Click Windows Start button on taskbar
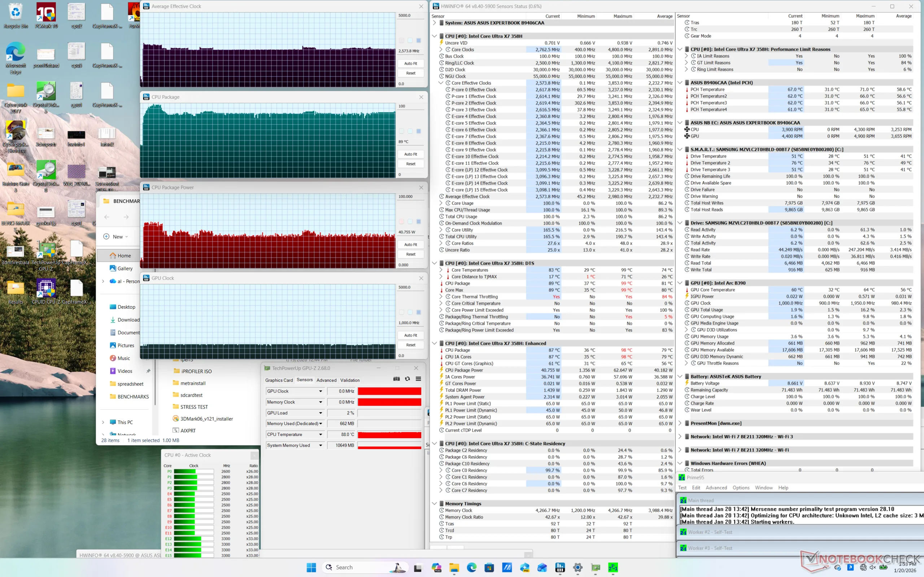This screenshot has width=924, height=577. click(311, 568)
